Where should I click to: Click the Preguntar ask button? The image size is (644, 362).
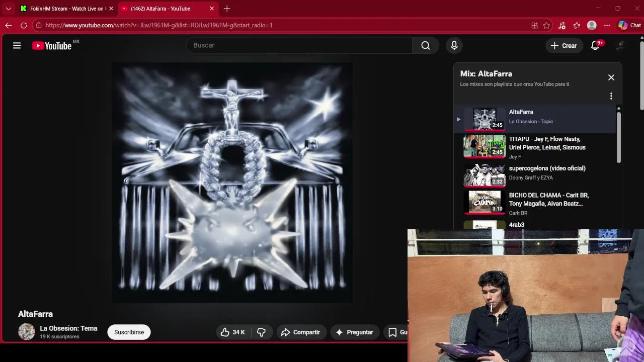(354, 332)
